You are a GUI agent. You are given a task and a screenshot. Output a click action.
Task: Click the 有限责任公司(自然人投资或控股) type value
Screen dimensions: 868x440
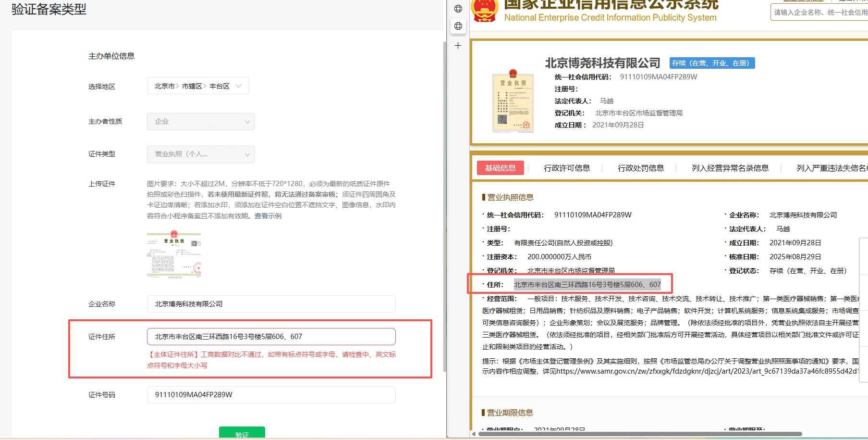(x=563, y=243)
